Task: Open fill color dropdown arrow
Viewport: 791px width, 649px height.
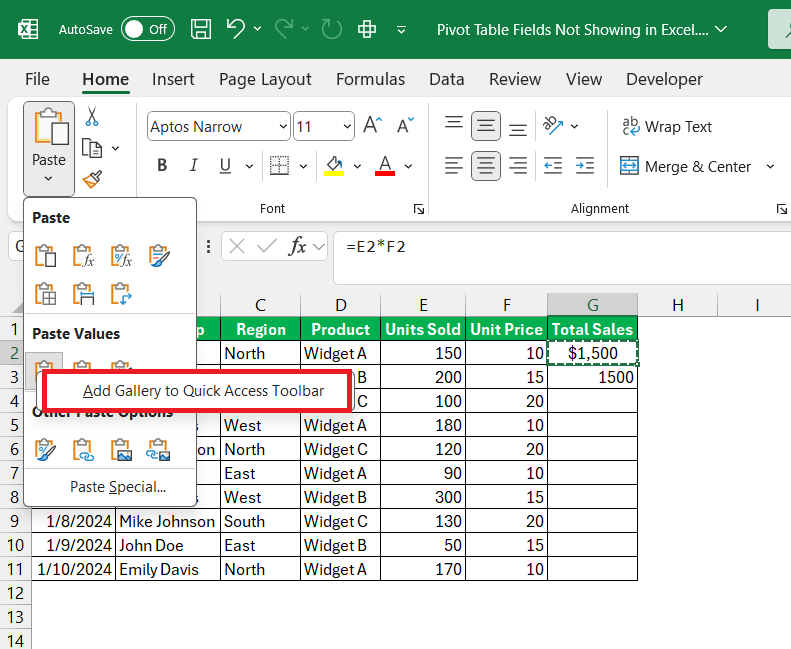Action: 357,166
